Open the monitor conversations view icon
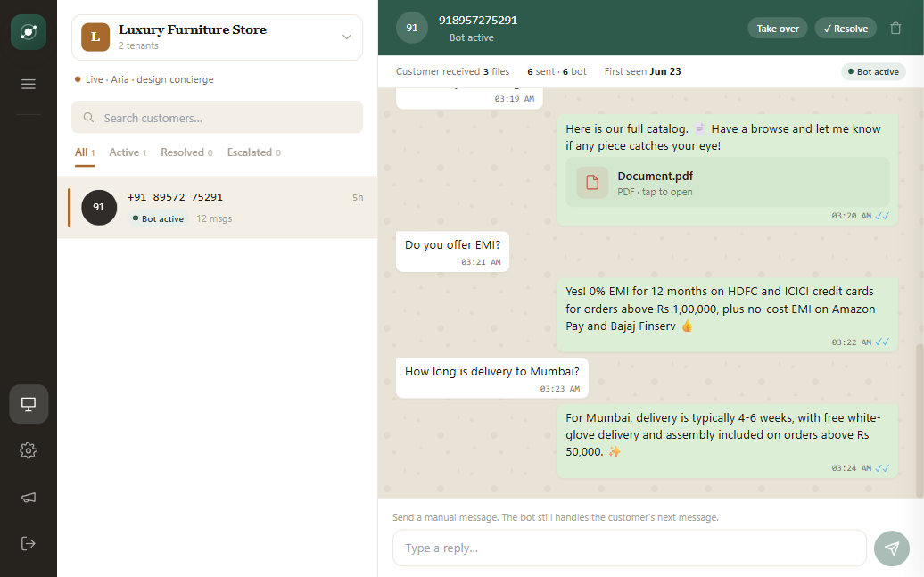 pyautogui.click(x=29, y=404)
